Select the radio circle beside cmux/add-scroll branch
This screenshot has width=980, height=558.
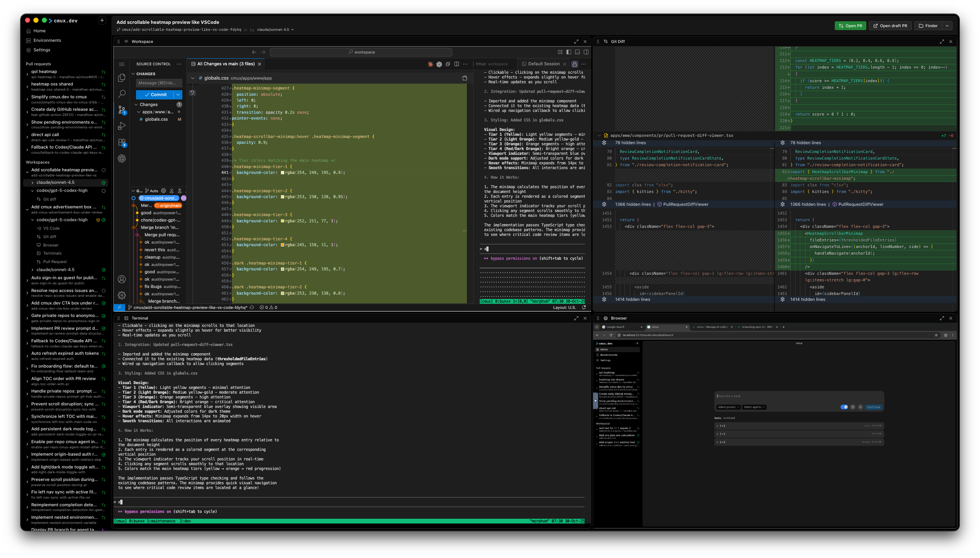point(134,198)
